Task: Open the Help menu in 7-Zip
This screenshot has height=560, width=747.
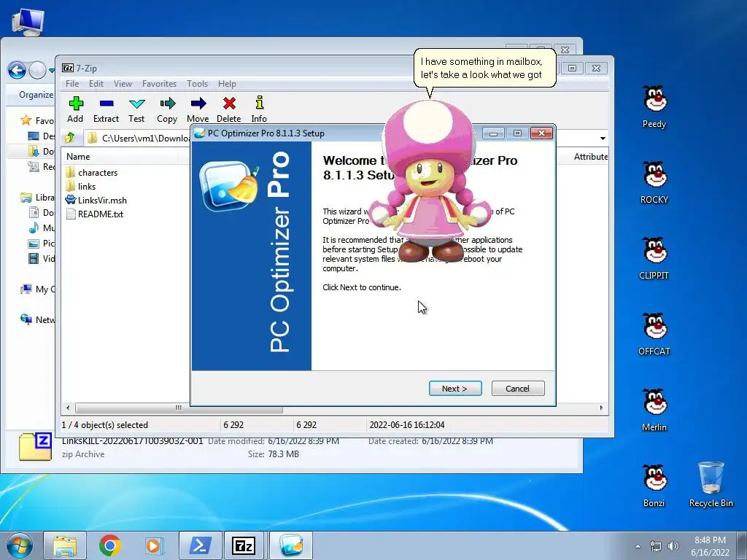Action: click(x=227, y=84)
